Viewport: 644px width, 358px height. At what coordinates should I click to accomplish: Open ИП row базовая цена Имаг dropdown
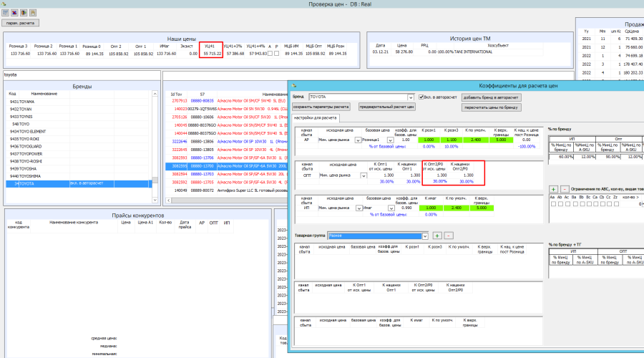[x=391, y=208]
